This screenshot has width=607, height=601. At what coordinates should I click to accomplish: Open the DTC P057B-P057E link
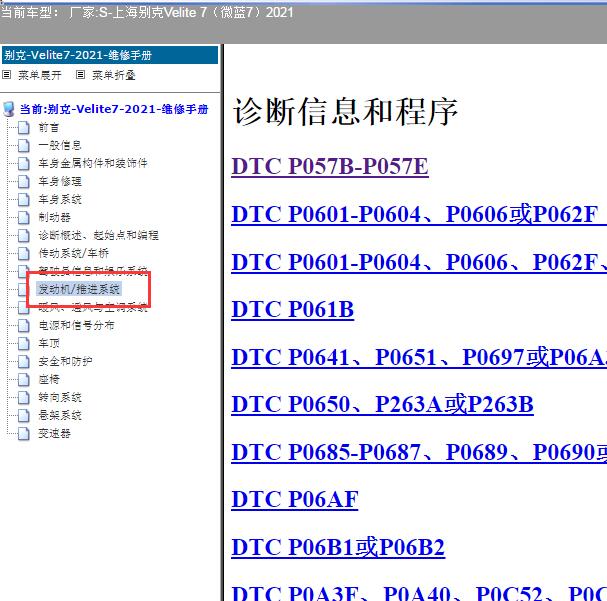[x=330, y=167]
